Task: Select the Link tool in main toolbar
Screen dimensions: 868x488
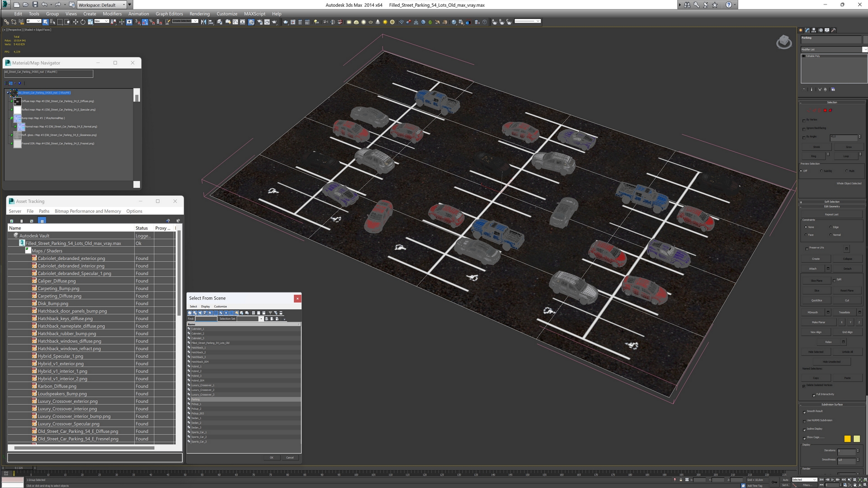Action: click(6, 22)
